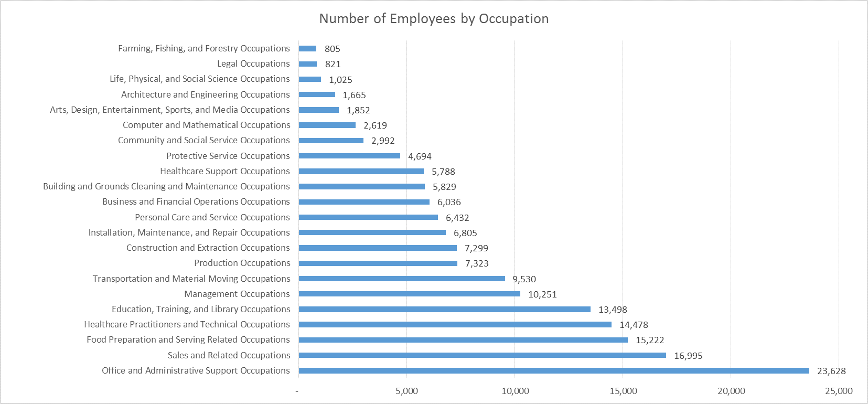
Task: Click the 1,852 data label
Action: [358, 110]
